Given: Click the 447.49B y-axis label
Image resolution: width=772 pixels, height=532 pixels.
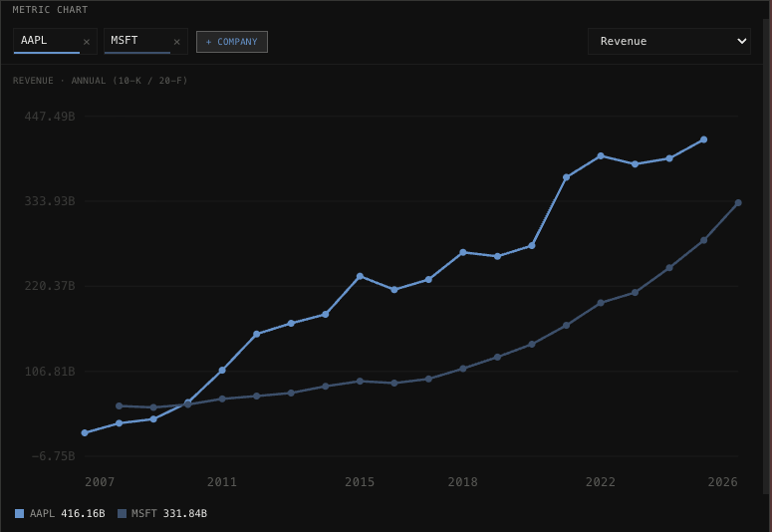Looking at the screenshot, I should [x=50, y=117].
